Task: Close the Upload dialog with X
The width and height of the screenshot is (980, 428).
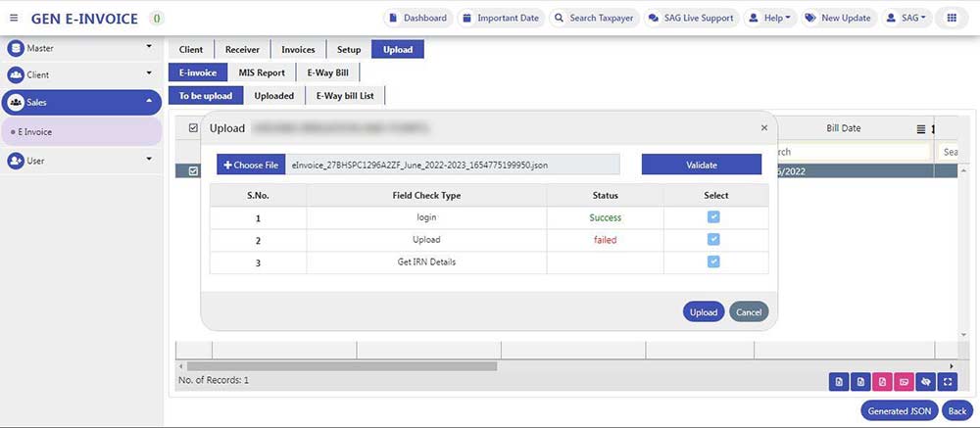Action: (764, 128)
